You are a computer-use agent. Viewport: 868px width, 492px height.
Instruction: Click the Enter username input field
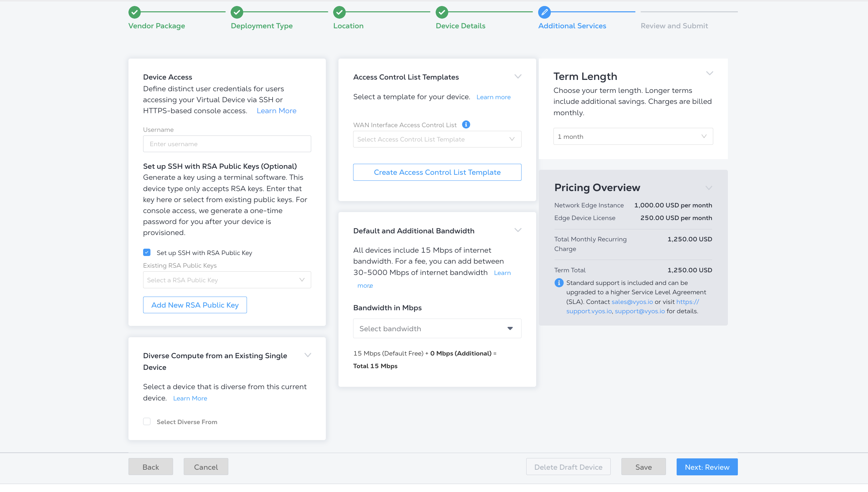[227, 144]
